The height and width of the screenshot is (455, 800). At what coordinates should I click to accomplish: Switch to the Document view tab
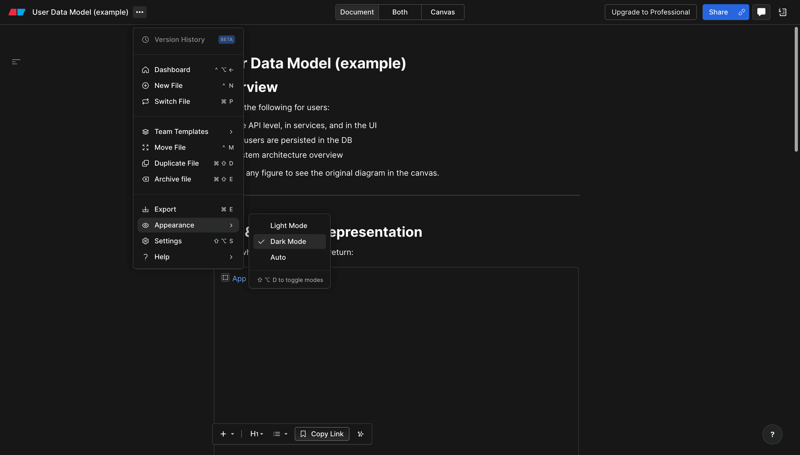[357, 12]
